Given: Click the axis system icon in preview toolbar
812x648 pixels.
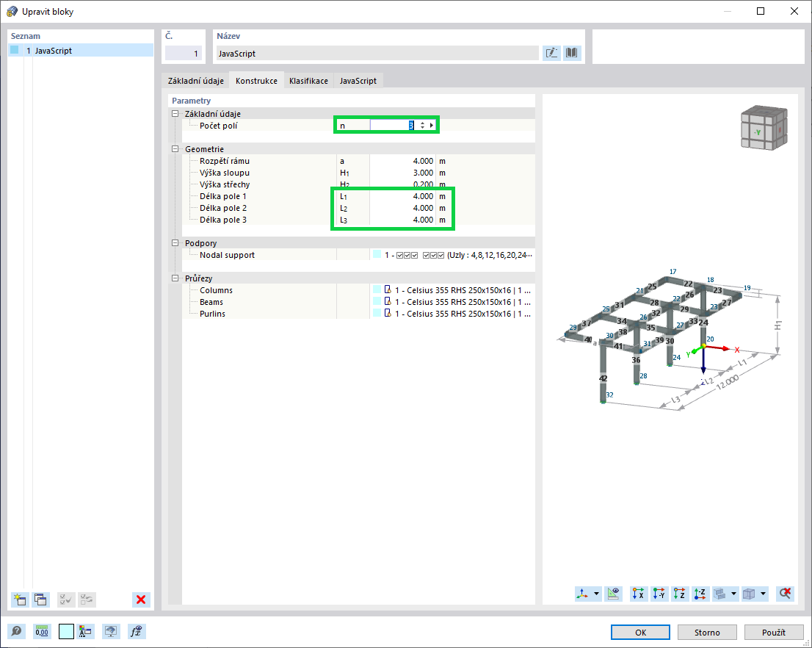Looking at the screenshot, I should click(583, 594).
